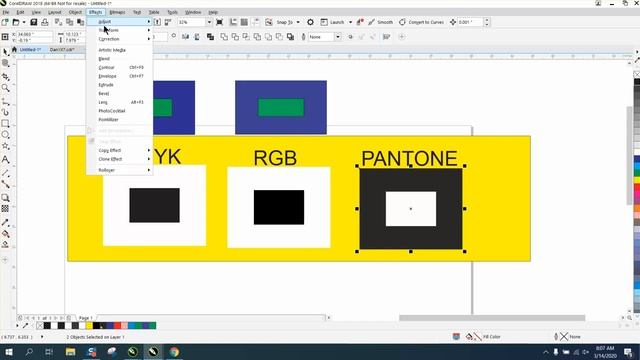Open Chrome from taskbar

pos(174,352)
